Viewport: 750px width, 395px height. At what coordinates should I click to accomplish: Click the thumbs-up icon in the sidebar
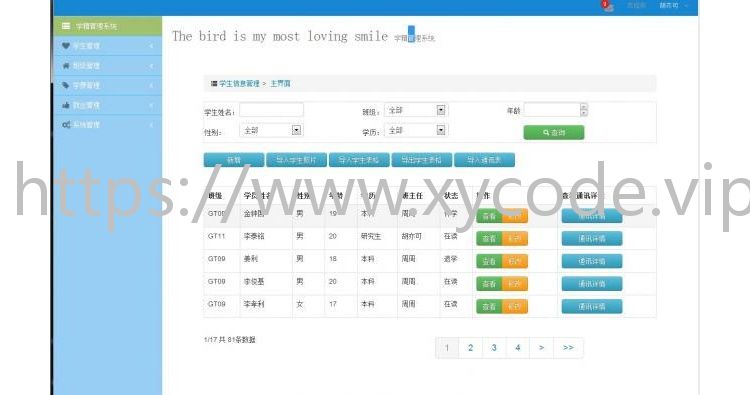pyautogui.click(x=66, y=105)
